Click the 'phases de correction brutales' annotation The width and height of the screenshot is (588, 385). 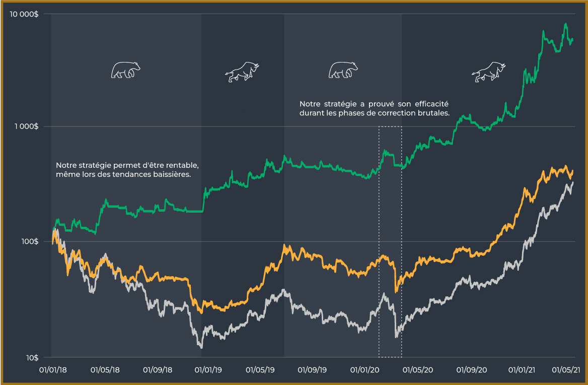374,108
